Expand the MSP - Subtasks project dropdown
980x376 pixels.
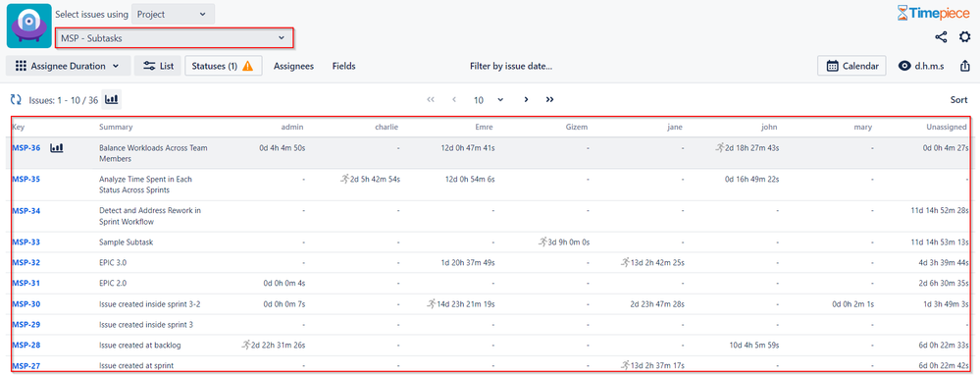point(175,38)
